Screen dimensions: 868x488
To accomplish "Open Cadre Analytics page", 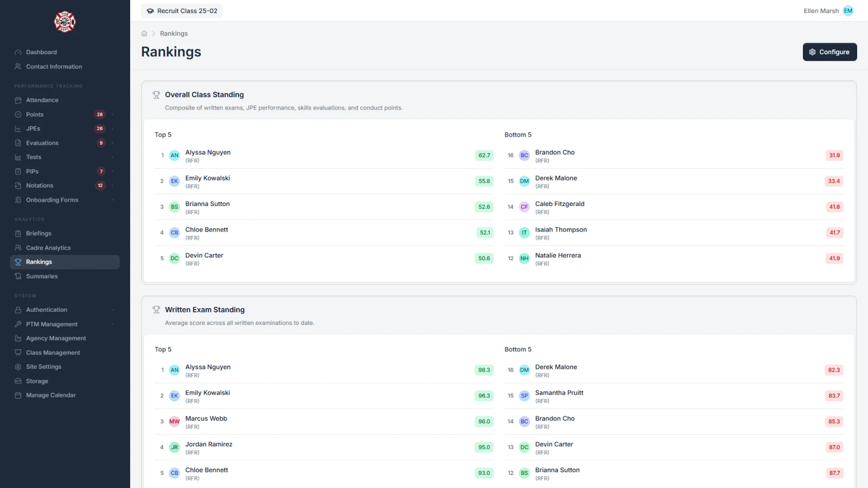I will pos(65,248).
